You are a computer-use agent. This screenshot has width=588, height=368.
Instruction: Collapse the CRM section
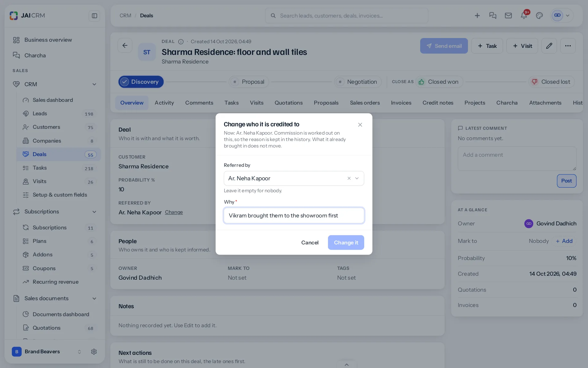pos(94,84)
